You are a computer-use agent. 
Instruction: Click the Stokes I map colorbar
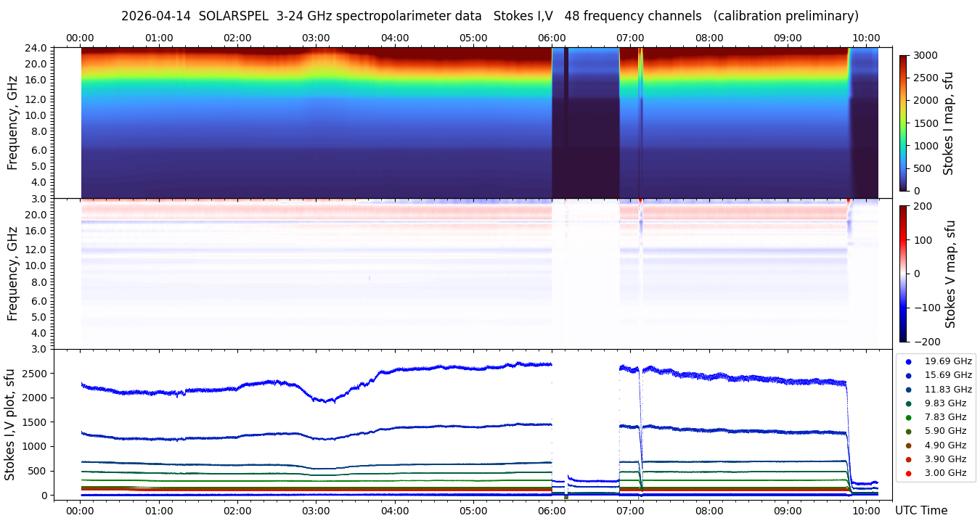click(903, 123)
